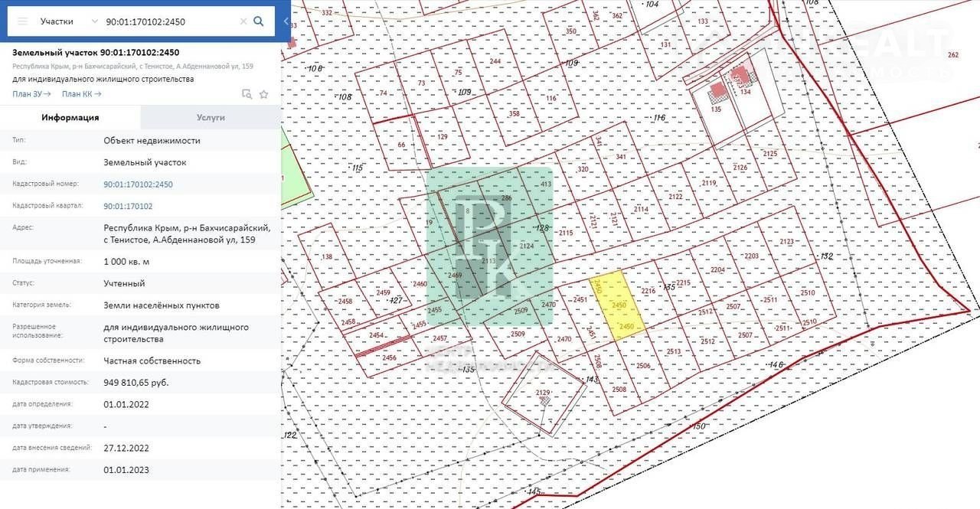This screenshot has width=980, height=509.
Task: Open the План КК link
Action: pyautogui.click(x=81, y=94)
